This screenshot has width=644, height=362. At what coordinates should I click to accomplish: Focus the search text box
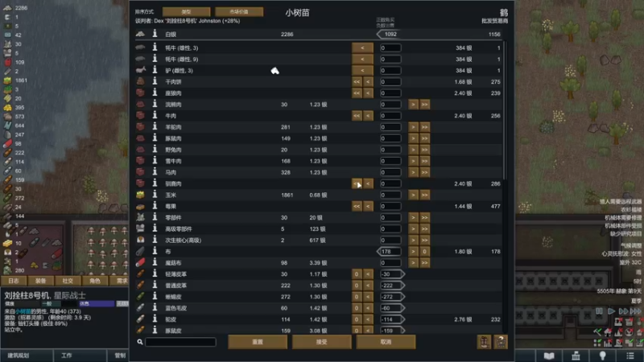[x=180, y=342]
